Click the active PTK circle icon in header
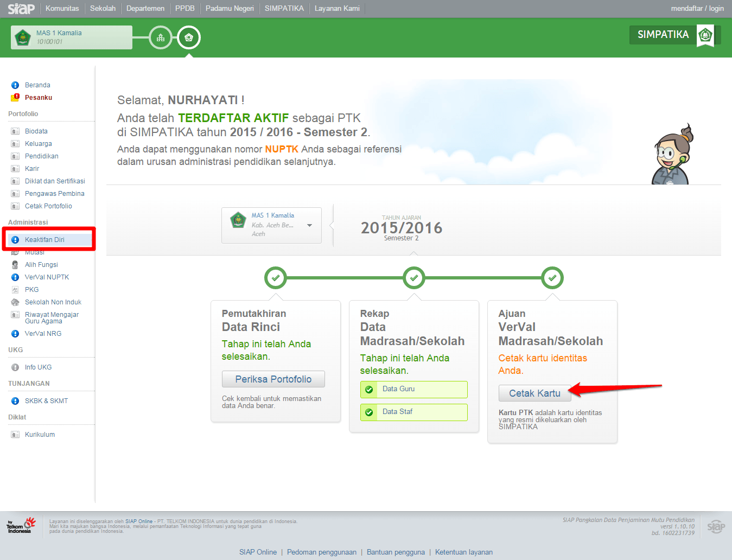Viewport: 732px width, 560px height. coord(189,37)
